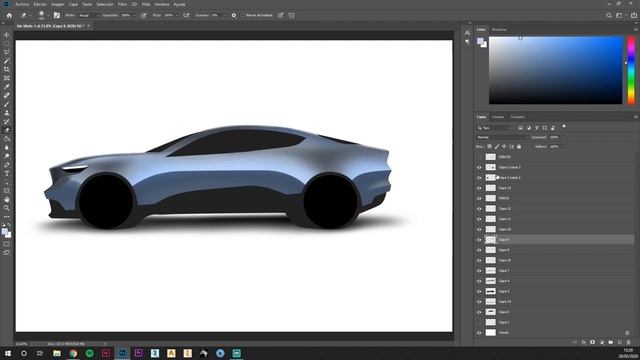Select the Frame tool

point(7,78)
